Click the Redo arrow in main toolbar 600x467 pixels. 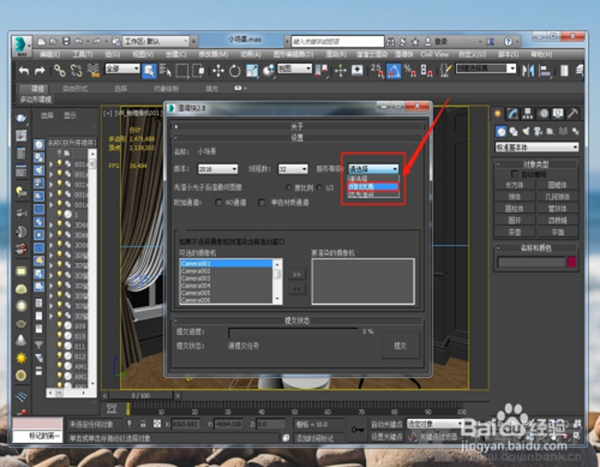click(37, 70)
